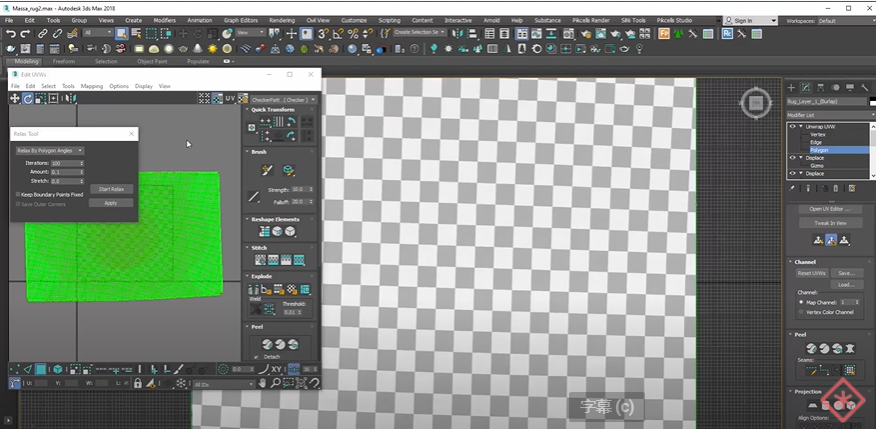Enable Keep Boundary Points Fixed checkbox
The width and height of the screenshot is (876, 429).
point(18,194)
